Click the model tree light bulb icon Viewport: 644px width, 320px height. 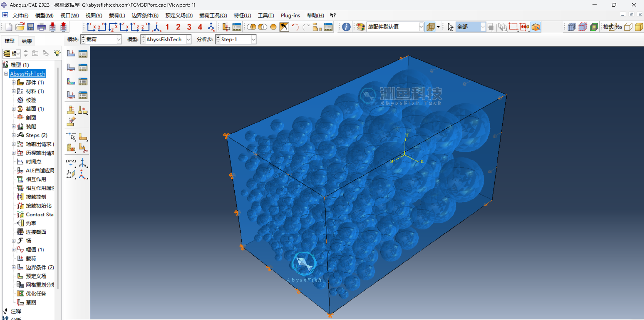57,53
